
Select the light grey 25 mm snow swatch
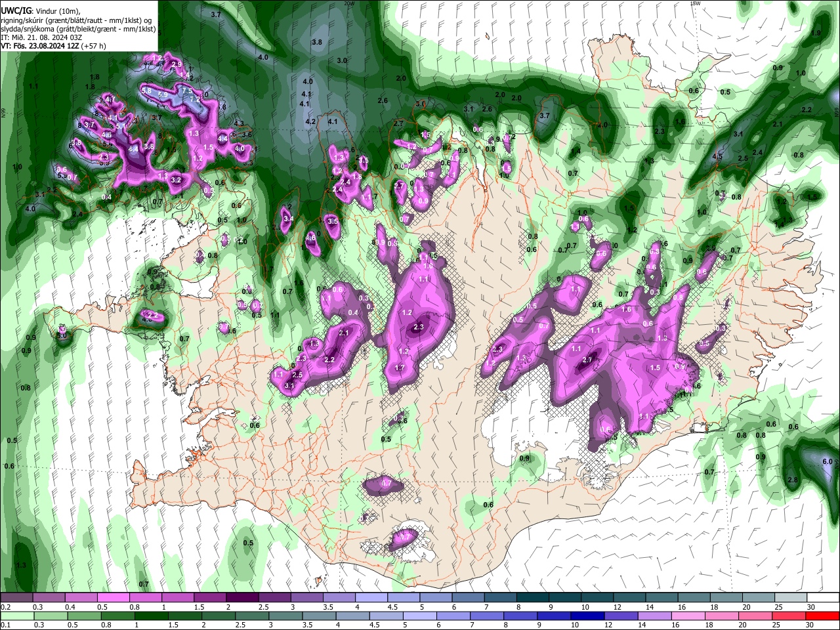[791, 598]
